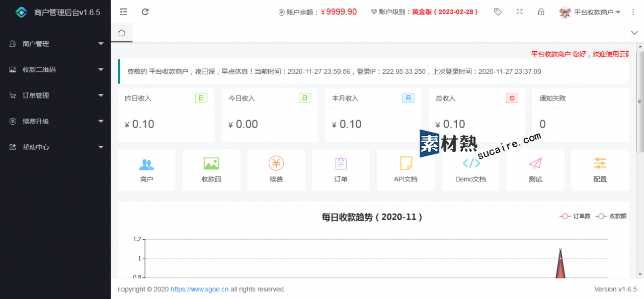The height and width of the screenshot is (299, 644).
Task: Open the tab list dropdown chevron
Action: click(x=634, y=33)
